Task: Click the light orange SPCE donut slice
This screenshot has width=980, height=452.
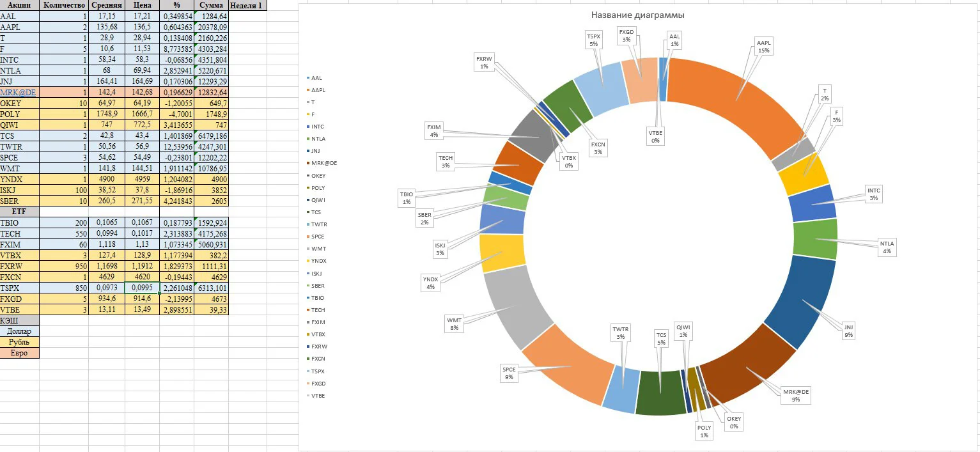Action: tap(570, 365)
